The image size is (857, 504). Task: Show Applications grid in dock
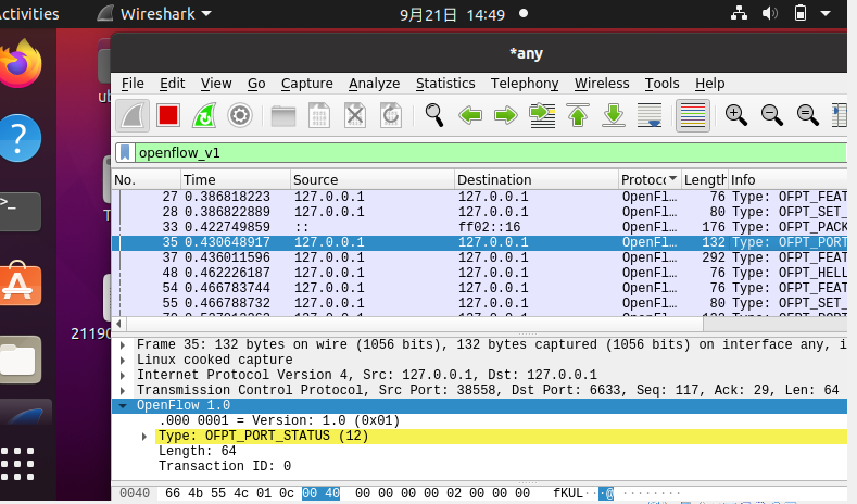tap(17, 464)
